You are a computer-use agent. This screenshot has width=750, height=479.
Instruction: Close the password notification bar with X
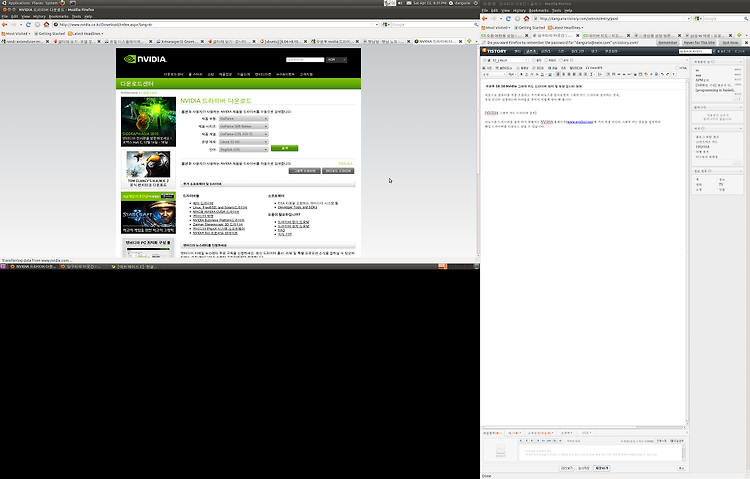pyautogui.click(x=747, y=43)
